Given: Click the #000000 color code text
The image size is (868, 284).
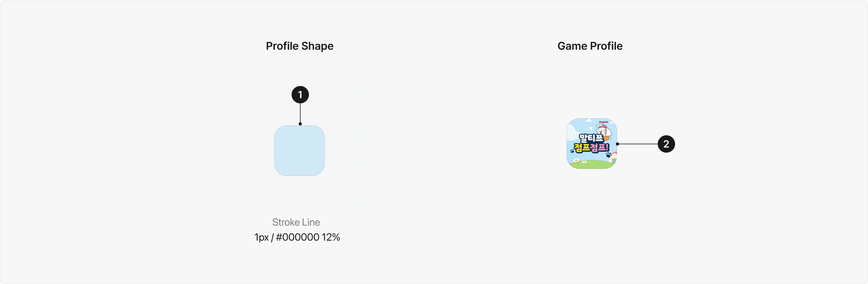Looking at the screenshot, I should coord(297,237).
